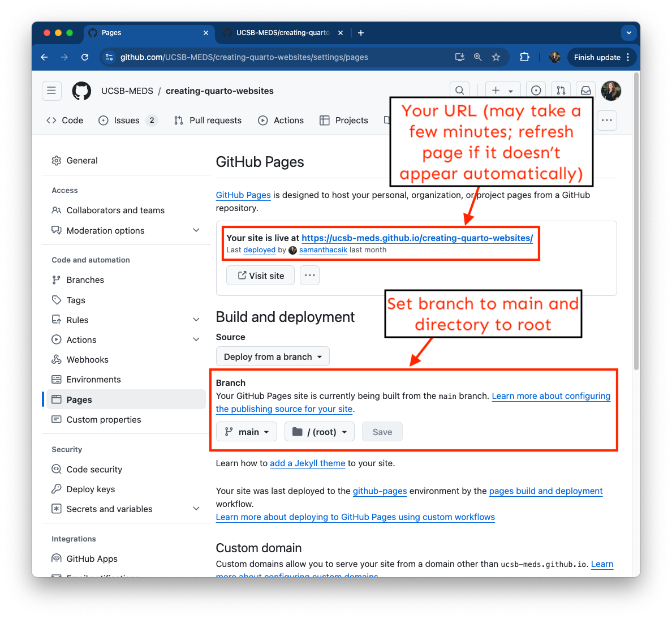Click the pull requests icon in header
This screenshot has height=619, width=672.
561,91
